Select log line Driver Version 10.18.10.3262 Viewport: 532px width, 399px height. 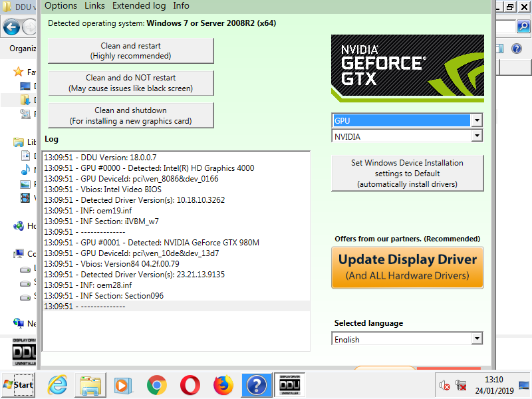point(176,200)
